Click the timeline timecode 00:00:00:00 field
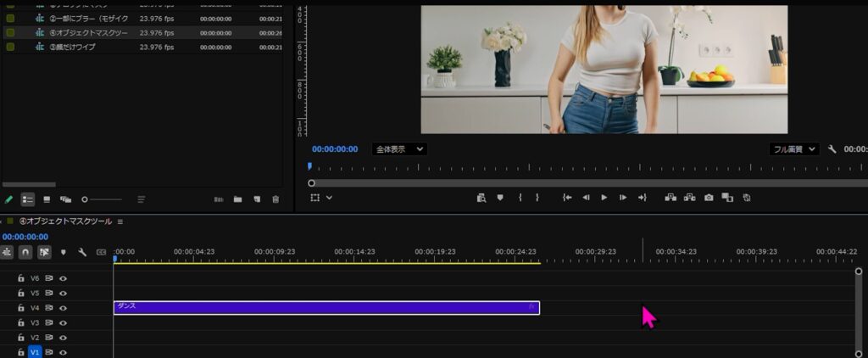868x358 pixels. click(x=25, y=237)
